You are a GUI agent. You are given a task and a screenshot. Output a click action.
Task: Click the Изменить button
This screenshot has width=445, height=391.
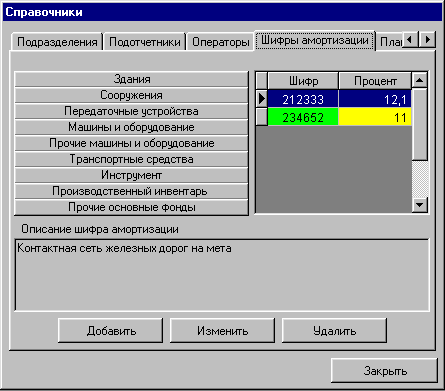pos(223,331)
